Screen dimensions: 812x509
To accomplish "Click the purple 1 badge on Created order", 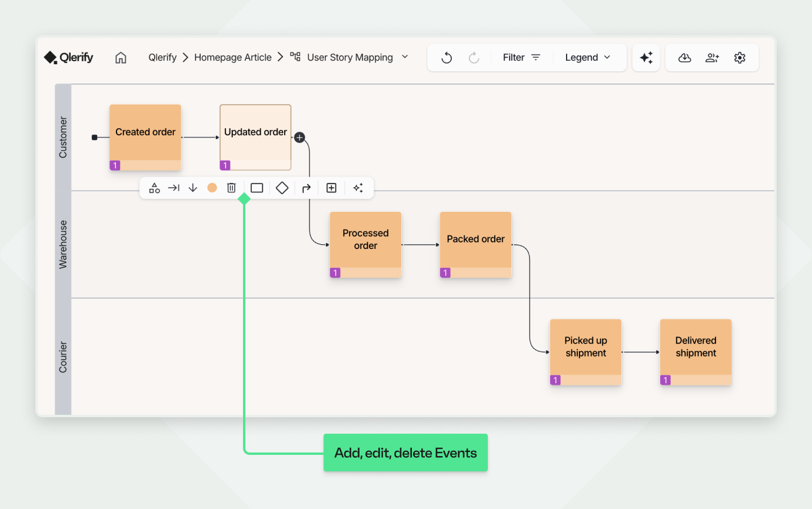I will point(115,165).
